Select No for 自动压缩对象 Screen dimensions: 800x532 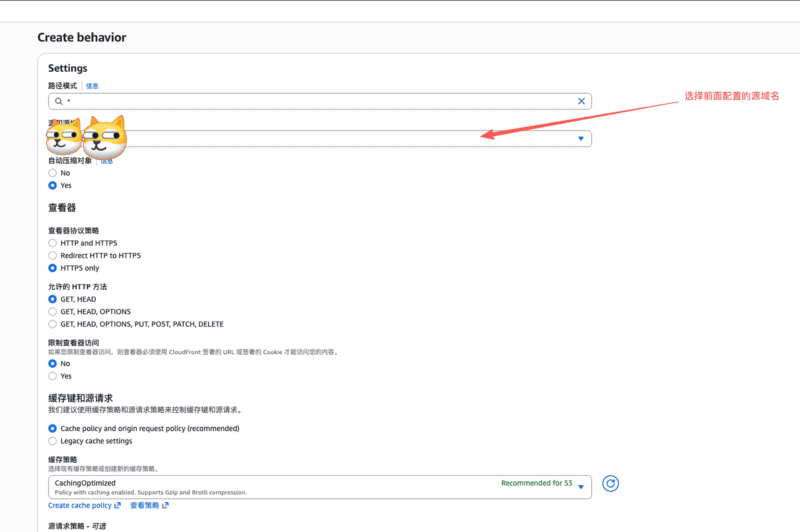pos(52,172)
